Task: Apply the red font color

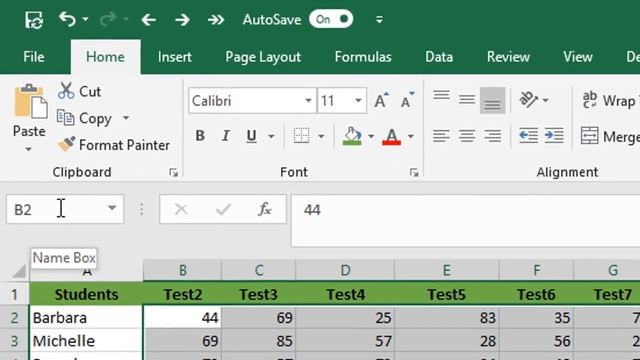Action: tap(391, 136)
